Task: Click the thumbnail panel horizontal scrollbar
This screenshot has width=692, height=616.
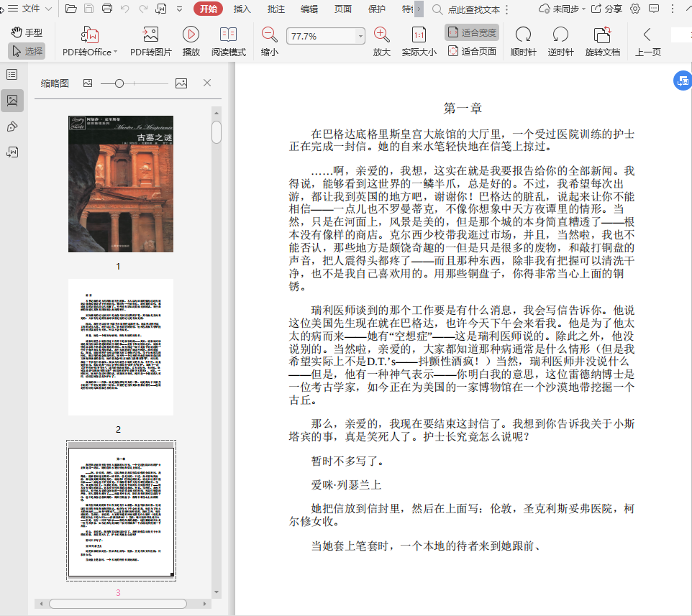Action: click(x=118, y=604)
